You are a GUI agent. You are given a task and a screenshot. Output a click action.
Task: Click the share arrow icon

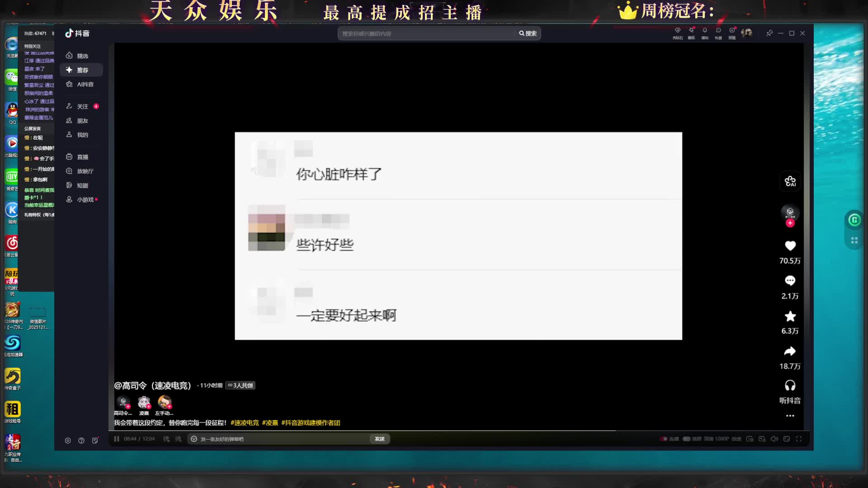tap(790, 351)
